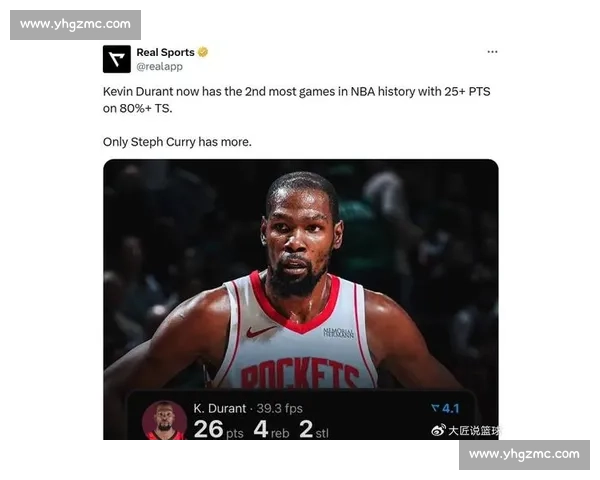Image resolution: width=600 pixels, height=480 pixels.
Task: Click the K. Durant circular player thumbnail
Action: [165, 420]
